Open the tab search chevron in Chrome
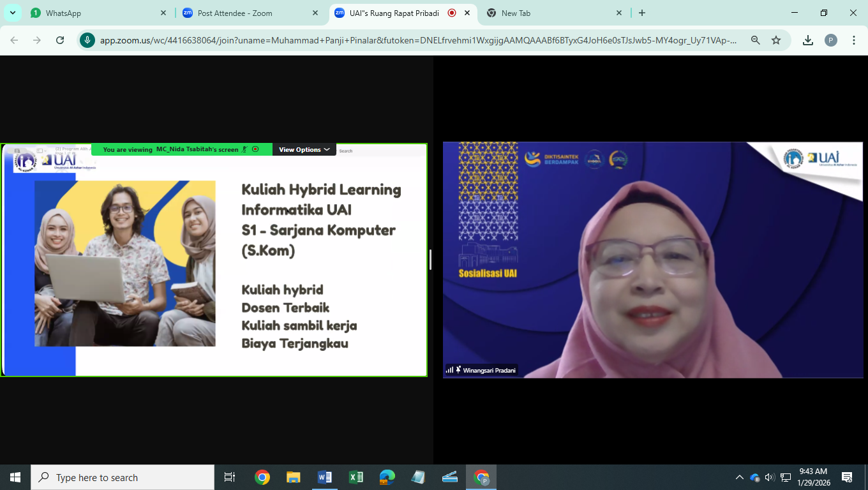This screenshot has width=868, height=490. 13,13
